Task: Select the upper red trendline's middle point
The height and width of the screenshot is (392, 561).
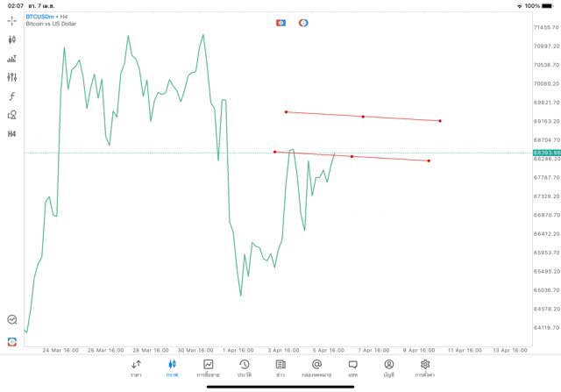Action: (x=363, y=117)
